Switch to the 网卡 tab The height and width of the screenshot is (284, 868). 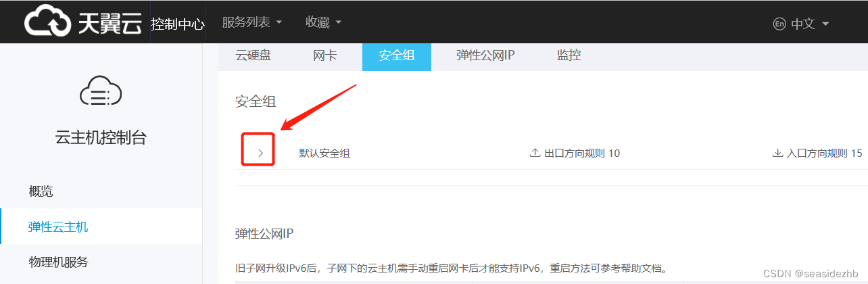click(325, 55)
